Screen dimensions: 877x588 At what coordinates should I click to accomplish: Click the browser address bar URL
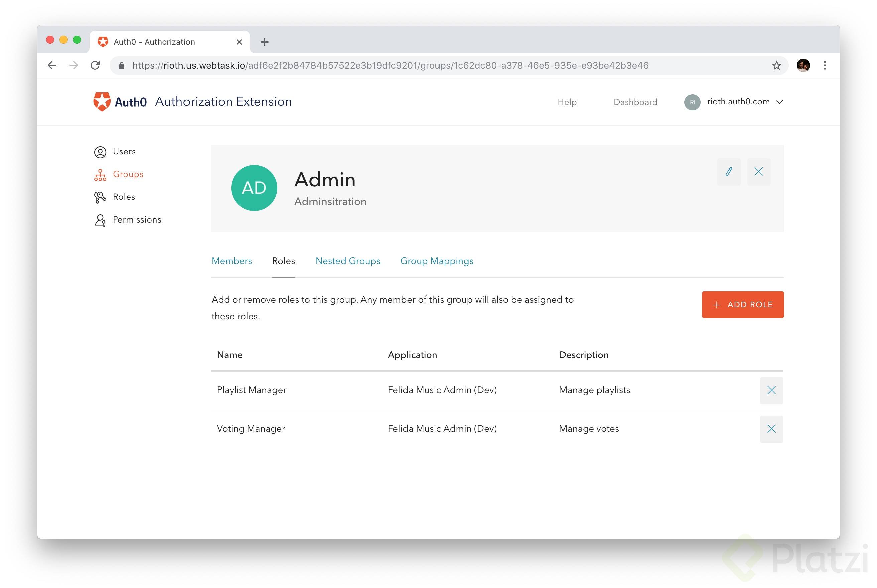[x=390, y=65]
